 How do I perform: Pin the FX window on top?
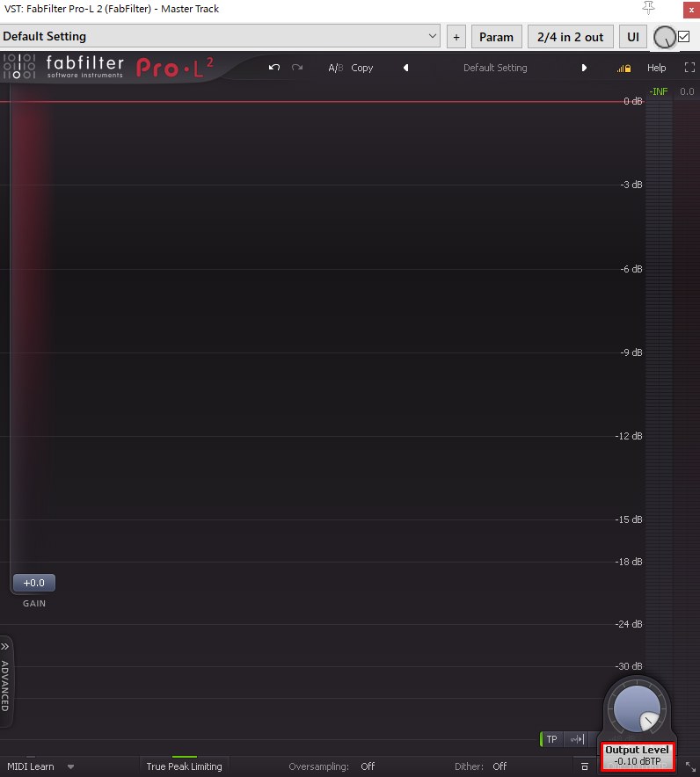(x=648, y=8)
